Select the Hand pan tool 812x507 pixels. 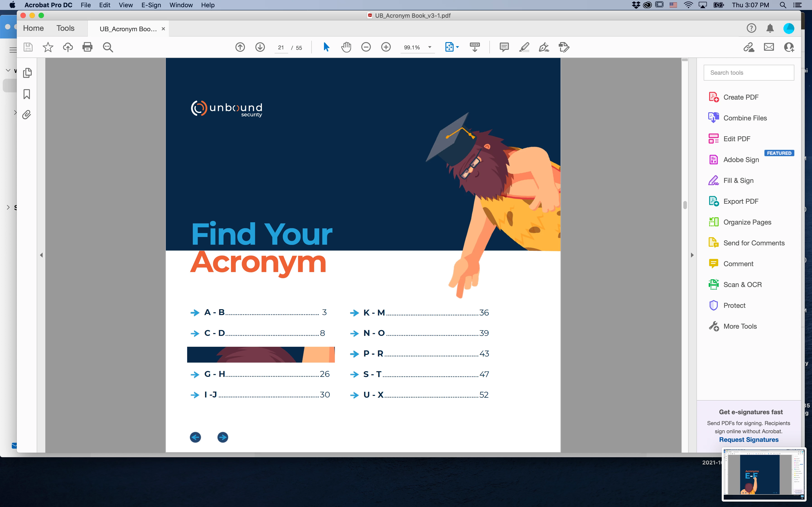click(x=346, y=47)
